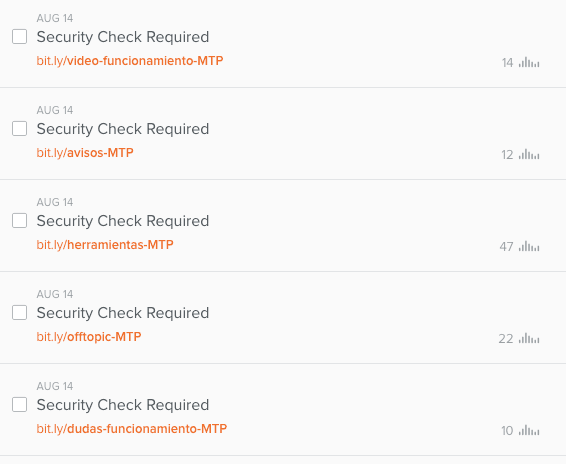Select checkbox for avisos-MTP link
The image size is (566, 464).
pos(19,129)
